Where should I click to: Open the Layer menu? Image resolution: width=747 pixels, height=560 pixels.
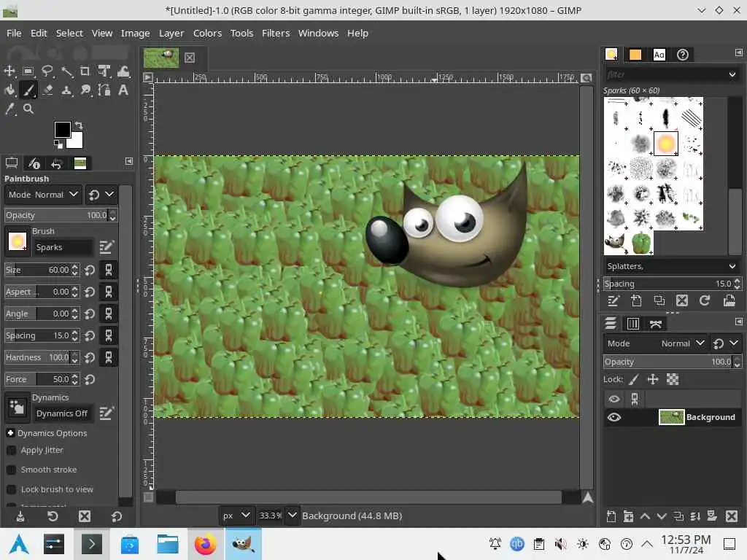(171, 34)
